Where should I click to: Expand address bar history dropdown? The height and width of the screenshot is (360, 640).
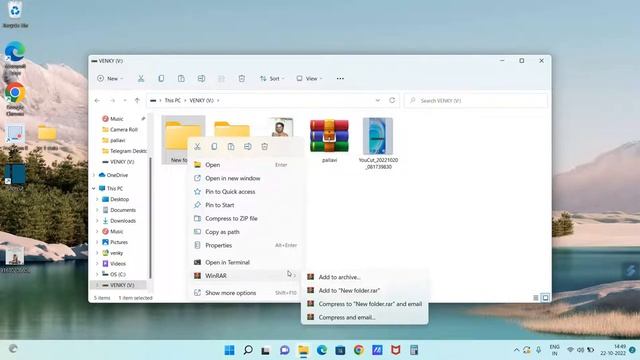tap(378, 100)
